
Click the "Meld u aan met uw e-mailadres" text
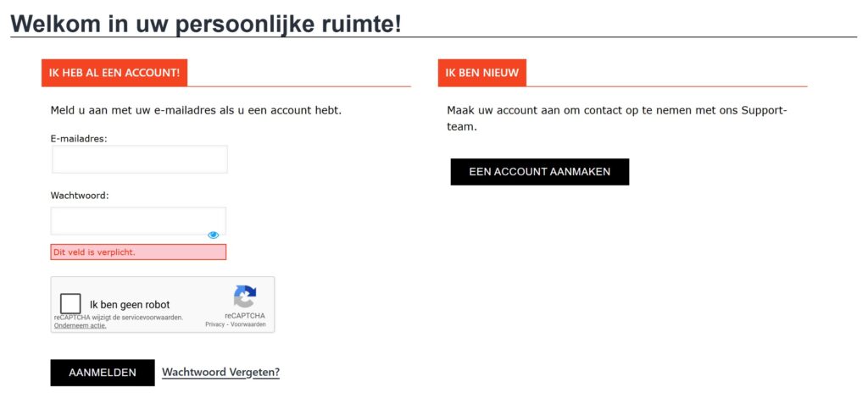pyautogui.click(x=196, y=110)
